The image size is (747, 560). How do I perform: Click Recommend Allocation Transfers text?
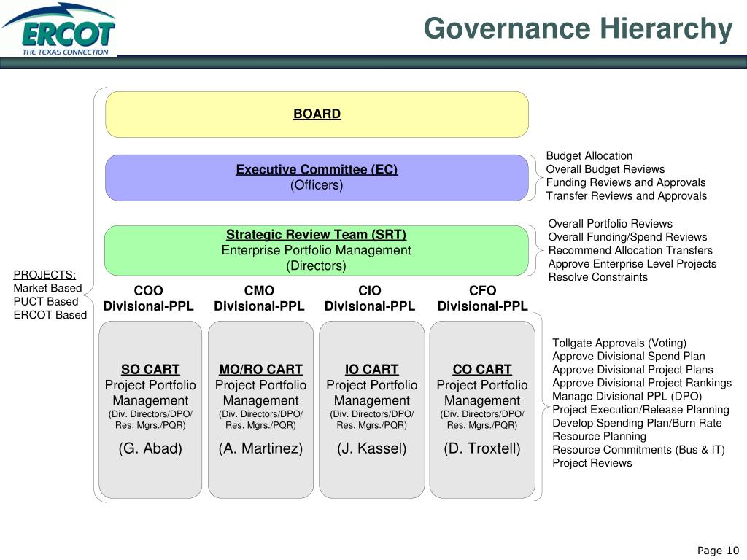pos(630,251)
